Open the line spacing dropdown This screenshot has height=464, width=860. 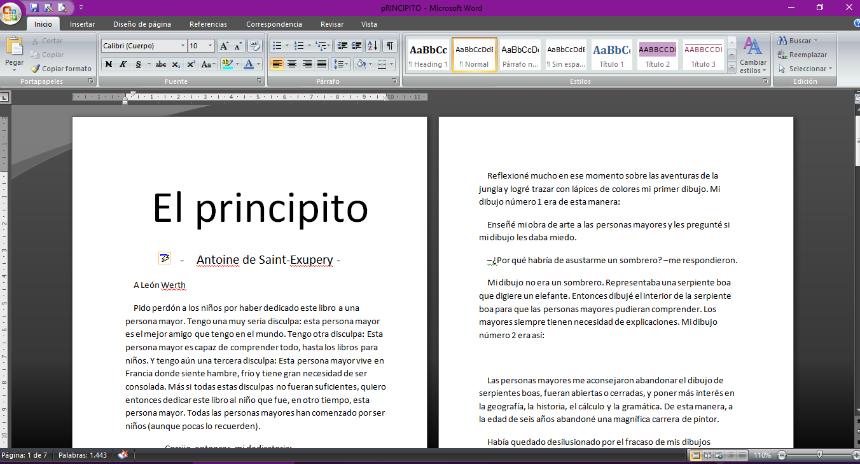point(341,64)
